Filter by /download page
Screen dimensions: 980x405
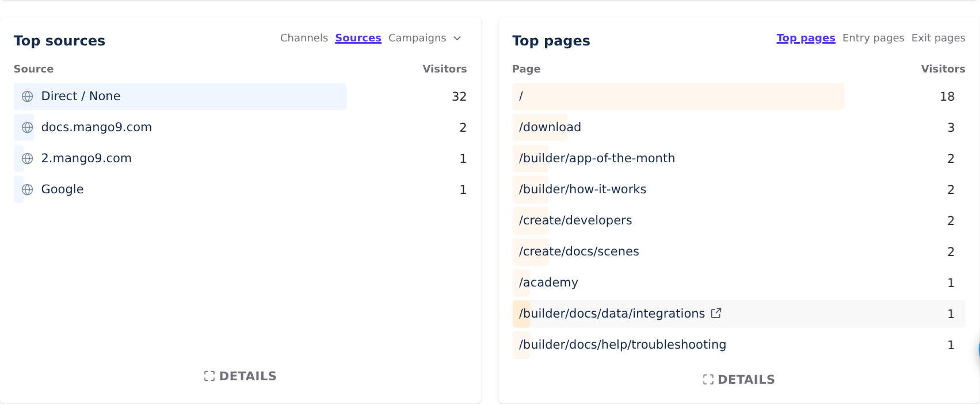550,127
